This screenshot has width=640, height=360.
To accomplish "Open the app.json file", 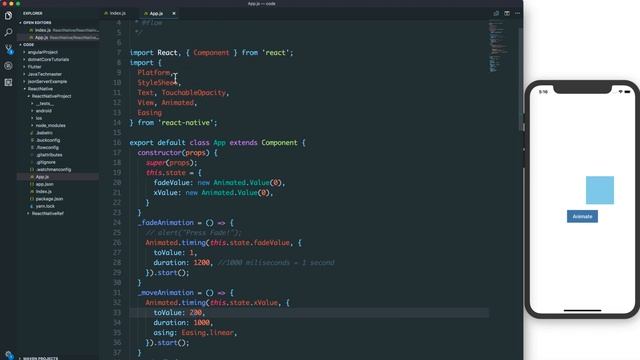I will 44,184.
